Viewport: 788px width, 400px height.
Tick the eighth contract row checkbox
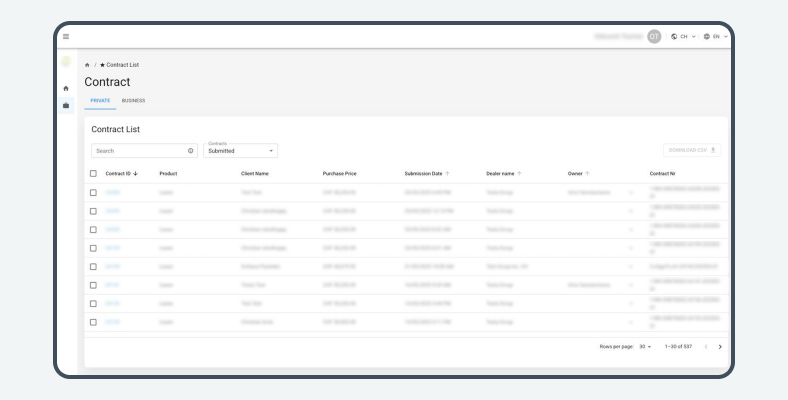coord(93,322)
